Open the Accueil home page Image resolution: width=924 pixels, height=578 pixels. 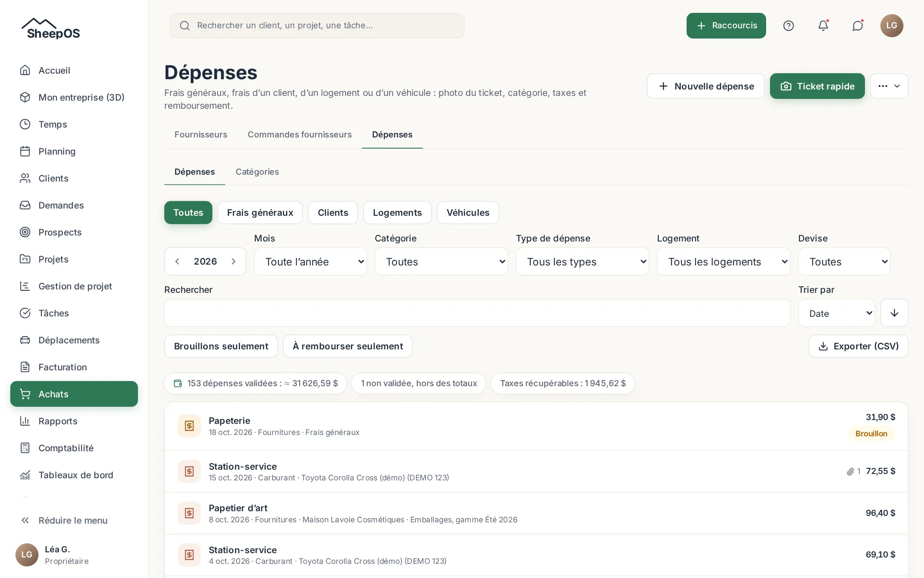tap(74, 70)
